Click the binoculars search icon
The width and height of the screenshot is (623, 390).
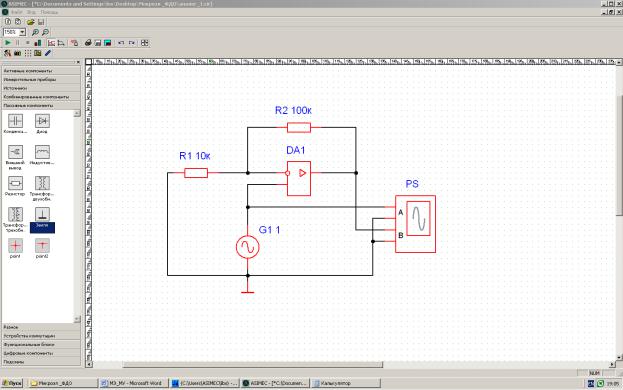click(x=17, y=53)
